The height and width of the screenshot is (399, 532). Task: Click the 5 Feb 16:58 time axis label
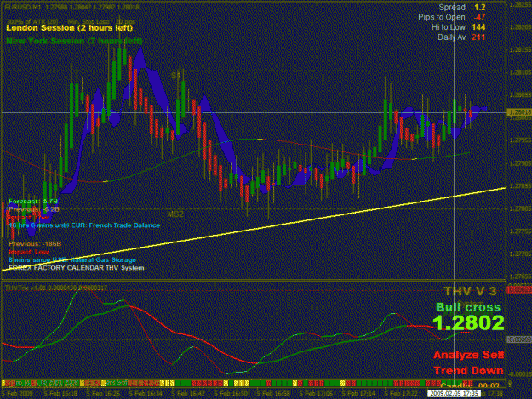click(274, 394)
